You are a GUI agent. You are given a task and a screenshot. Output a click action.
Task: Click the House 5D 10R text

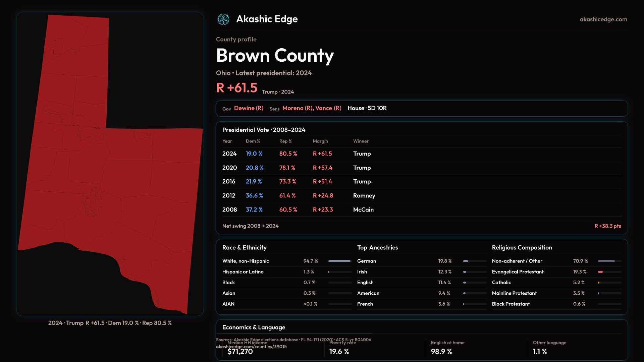click(x=367, y=108)
